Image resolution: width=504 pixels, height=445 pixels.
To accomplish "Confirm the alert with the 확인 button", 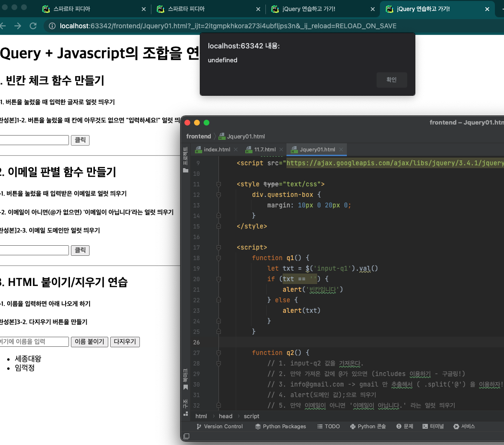I will 391,80.
